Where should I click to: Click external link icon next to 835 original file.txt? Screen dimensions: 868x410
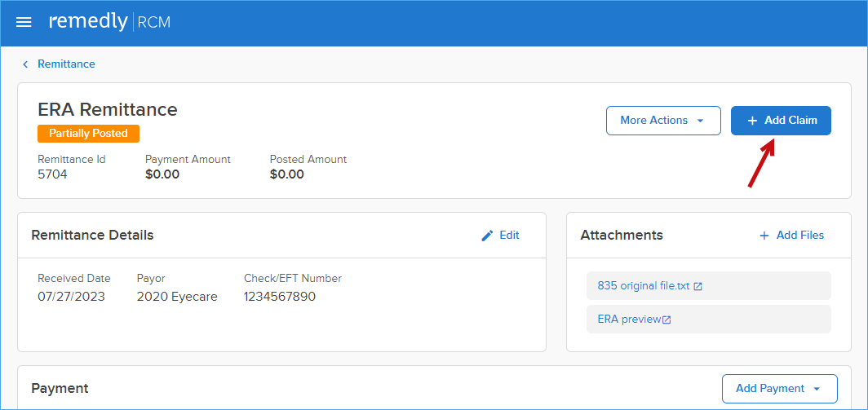tap(698, 287)
